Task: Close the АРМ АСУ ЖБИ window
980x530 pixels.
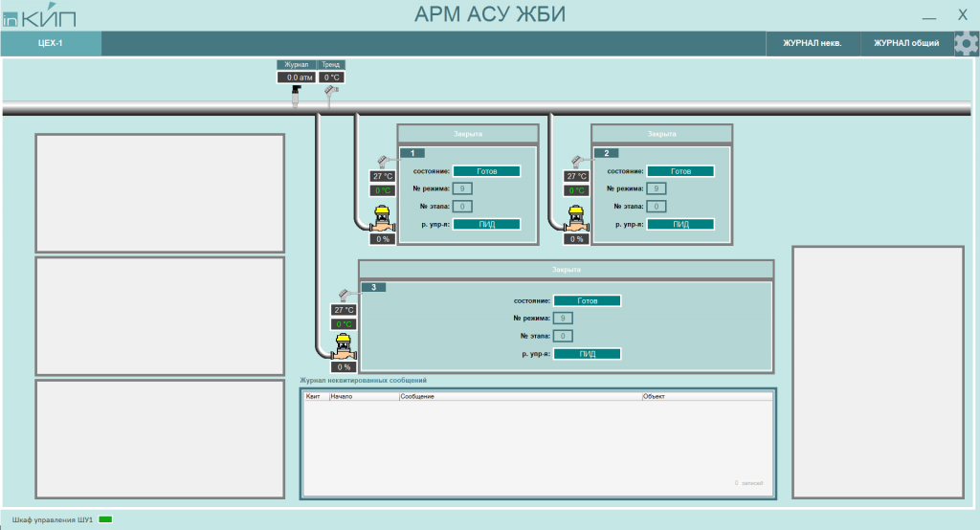Action: [x=963, y=15]
